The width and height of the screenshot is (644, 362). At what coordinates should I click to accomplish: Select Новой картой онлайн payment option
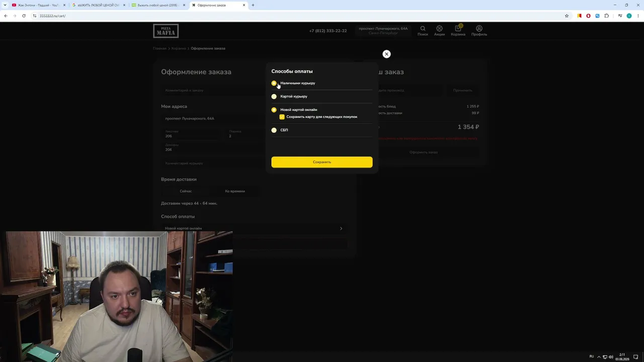tap(274, 110)
